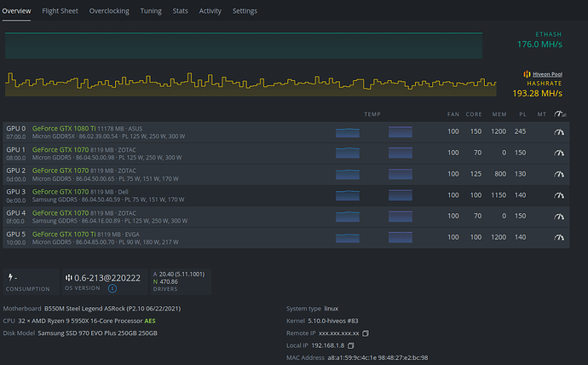
Task: Select the GeForce GTX 1080 Ti name
Action: coord(64,128)
